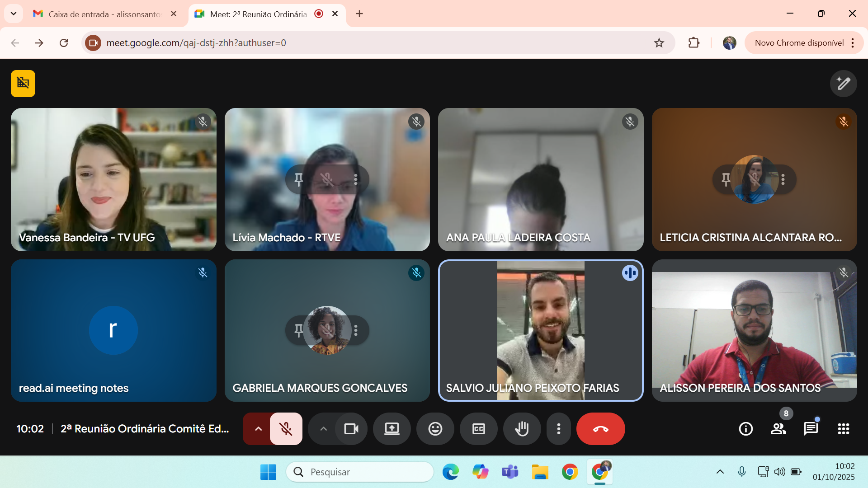Expand audio settings chevron

click(258, 429)
